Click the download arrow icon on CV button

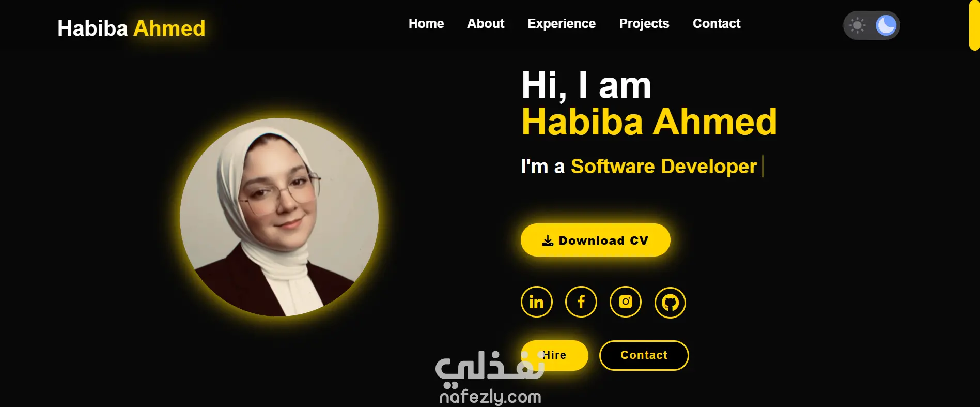[548, 240]
